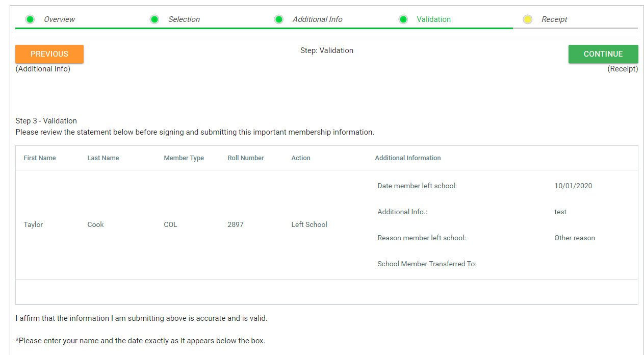Click the Roll Number column header
Image resolution: width=644 pixels, height=355 pixels.
pyautogui.click(x=246, y=158)
